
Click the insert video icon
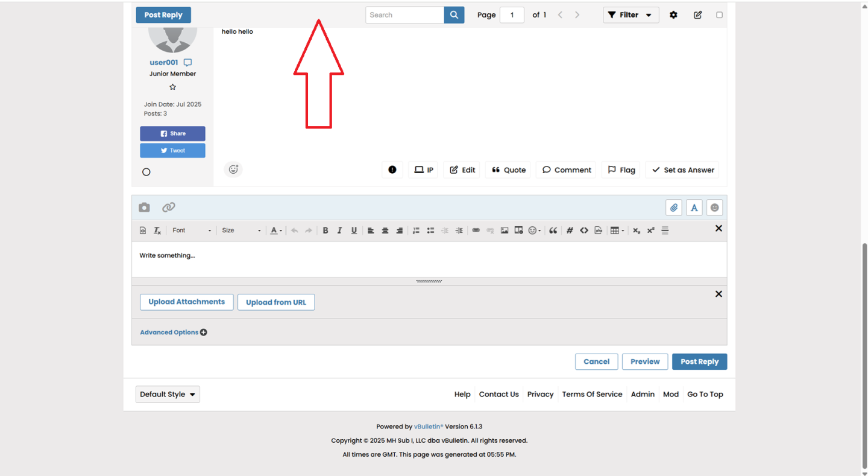(x=518, y=230)
